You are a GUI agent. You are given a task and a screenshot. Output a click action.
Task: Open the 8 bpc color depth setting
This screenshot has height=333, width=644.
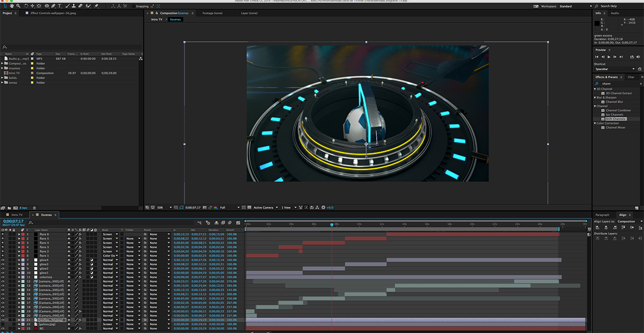pos(24,208)
